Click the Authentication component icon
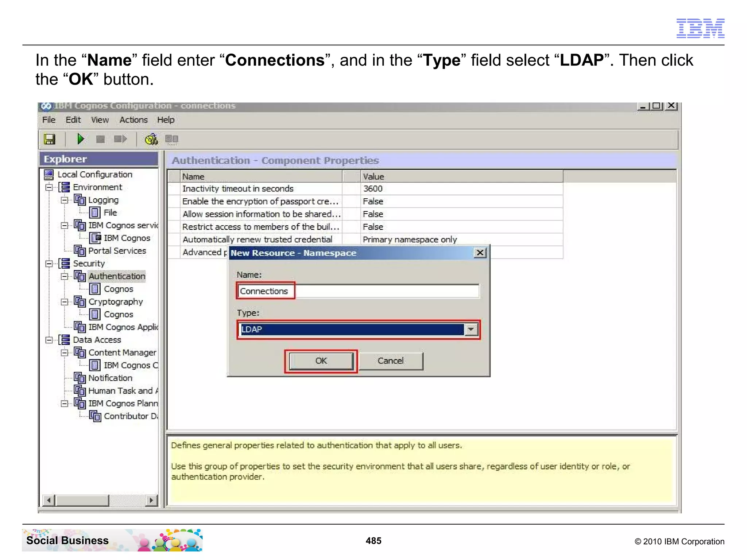 tap(80, 276)
